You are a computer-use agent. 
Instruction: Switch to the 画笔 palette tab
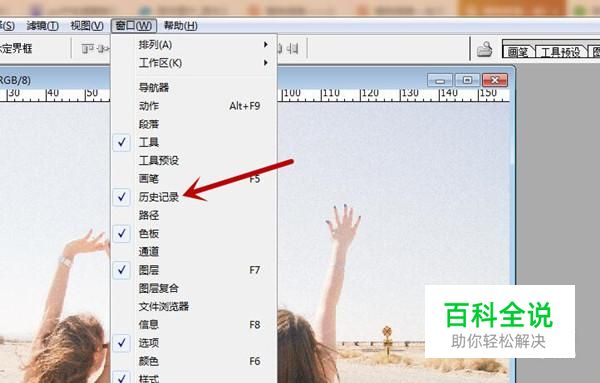[x=518, y=52]
